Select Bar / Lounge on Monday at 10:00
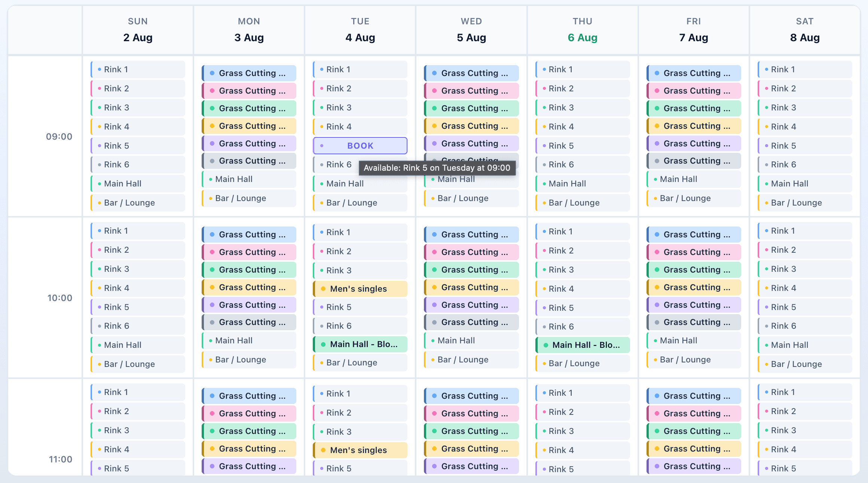Screen dimensions: 868x483 click(249, 359)
